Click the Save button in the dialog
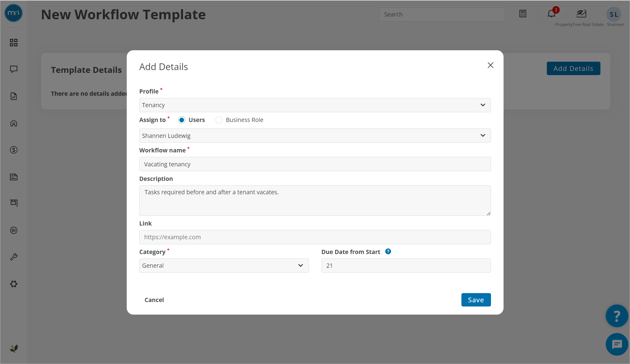Viewport: 630px width, 364px height. [476, 300]
